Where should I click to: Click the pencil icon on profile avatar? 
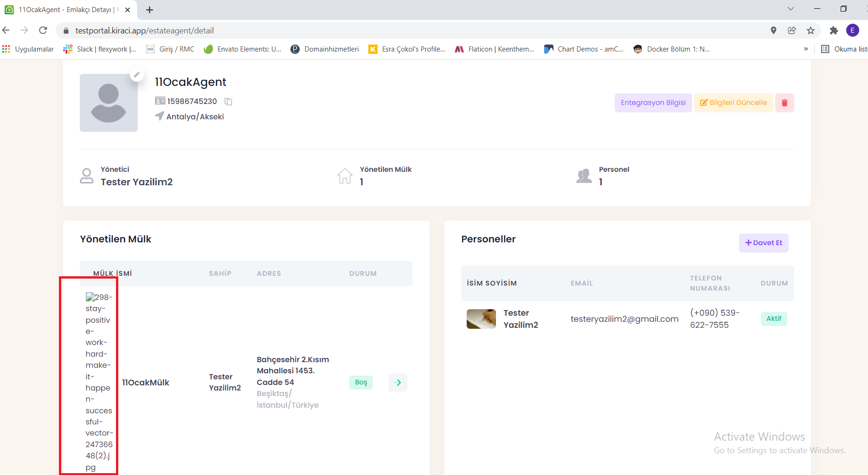(136, 75)
